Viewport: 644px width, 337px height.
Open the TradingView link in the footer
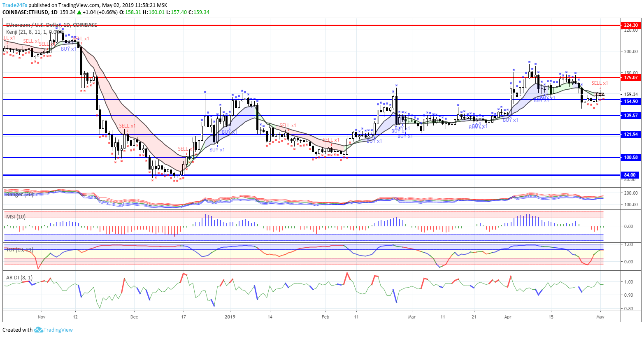58,330
